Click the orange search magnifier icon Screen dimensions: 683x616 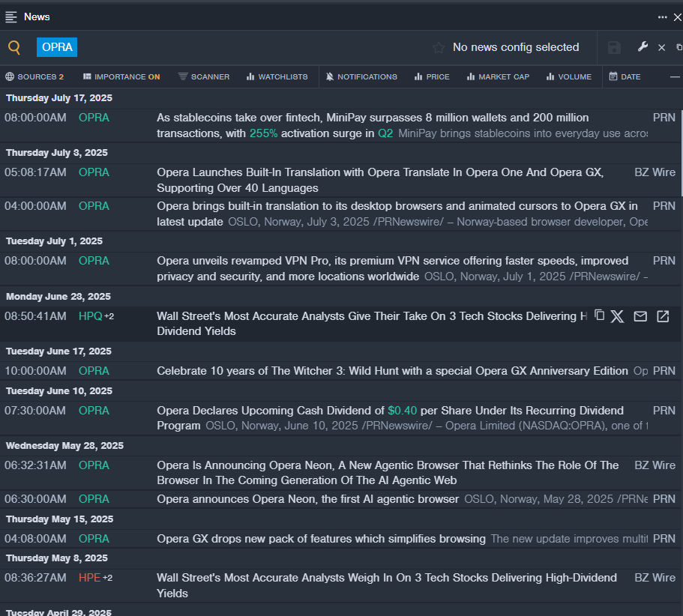pos(14,47)
